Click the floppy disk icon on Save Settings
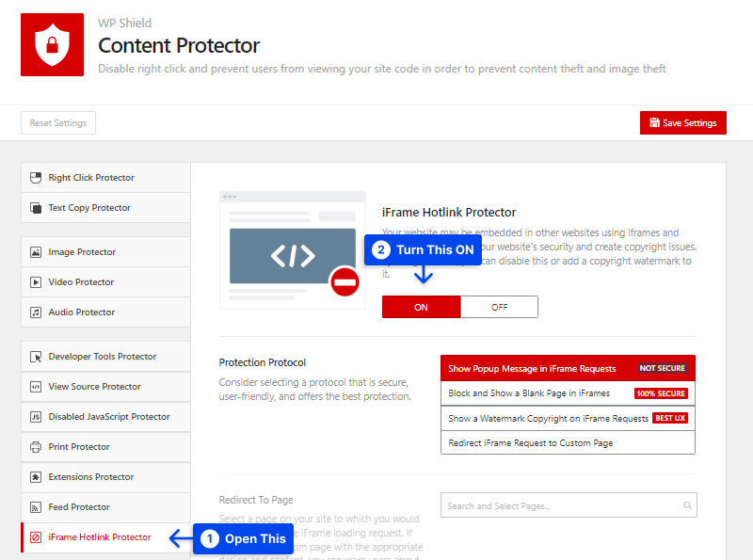 click(654, 122)
